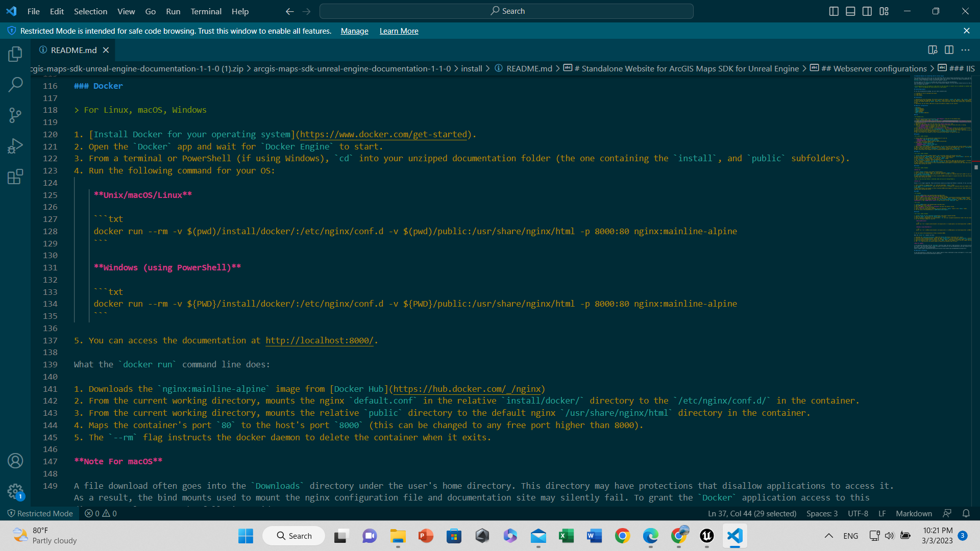Open Microsoft Excel from the taskbar
The width and height of the screenshot is (980, 551).
(x=566, y=536)
